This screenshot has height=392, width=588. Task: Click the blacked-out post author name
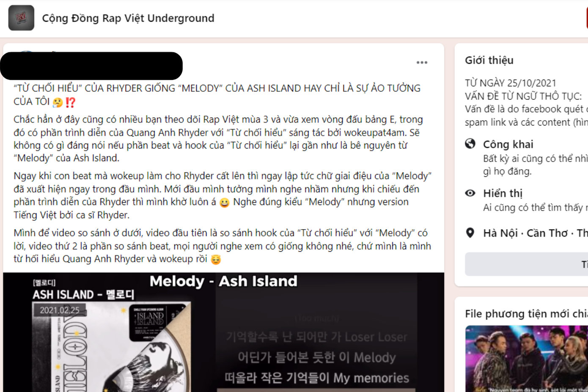pyautogui.click(x=91, y=66)
